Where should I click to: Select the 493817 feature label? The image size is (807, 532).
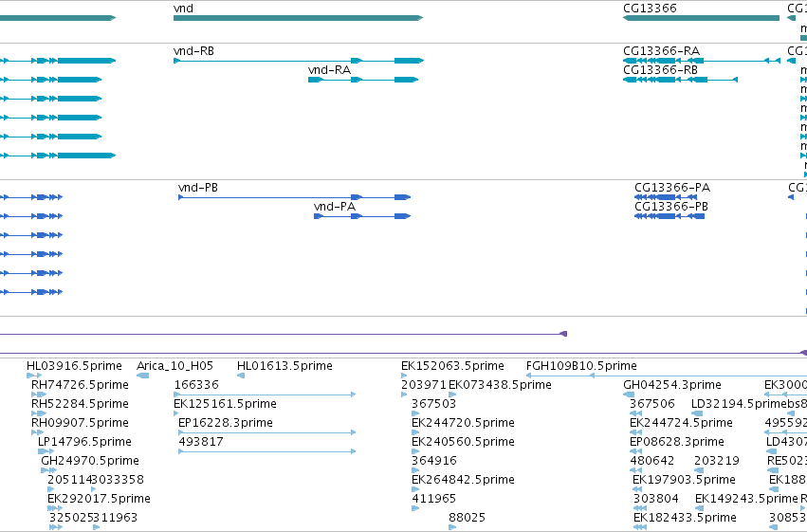click(201, 442)
